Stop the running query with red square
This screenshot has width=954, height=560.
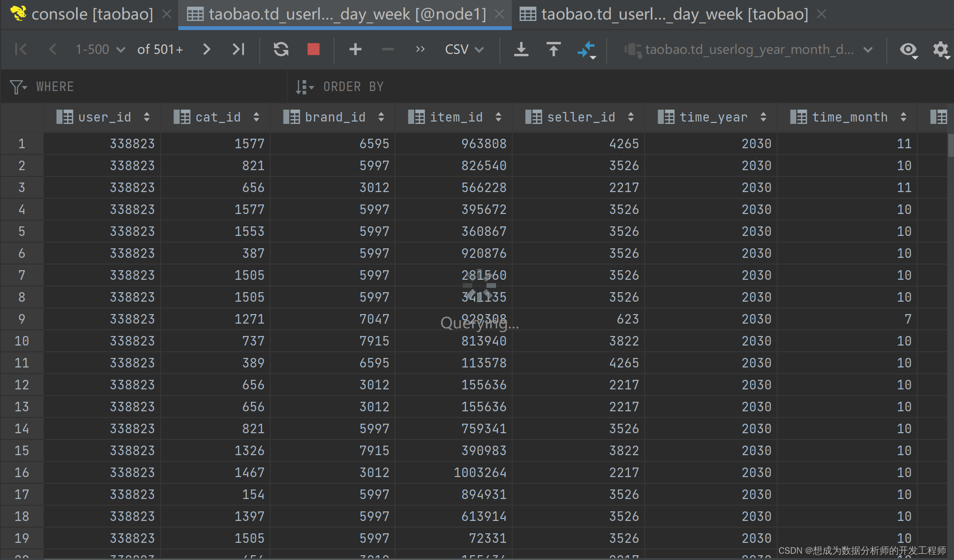[x=313, y=49]
